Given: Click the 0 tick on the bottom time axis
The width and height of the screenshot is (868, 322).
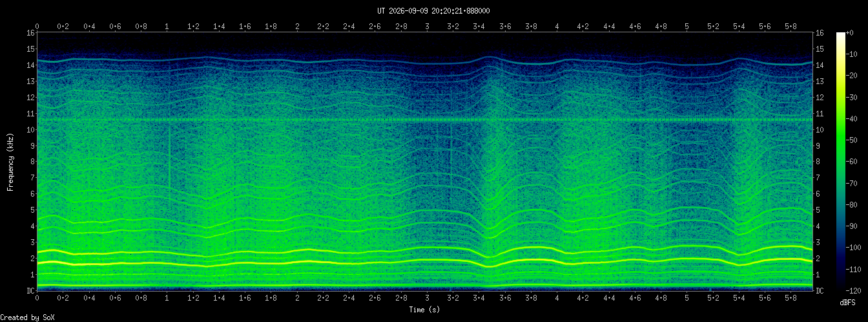Looking at the screenshot, I should [37, 299].
